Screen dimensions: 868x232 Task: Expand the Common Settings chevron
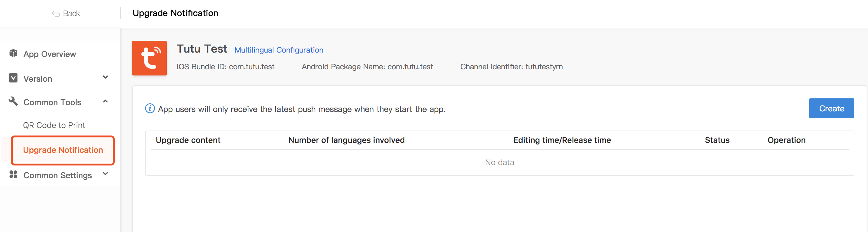click(x=105, y=174)
